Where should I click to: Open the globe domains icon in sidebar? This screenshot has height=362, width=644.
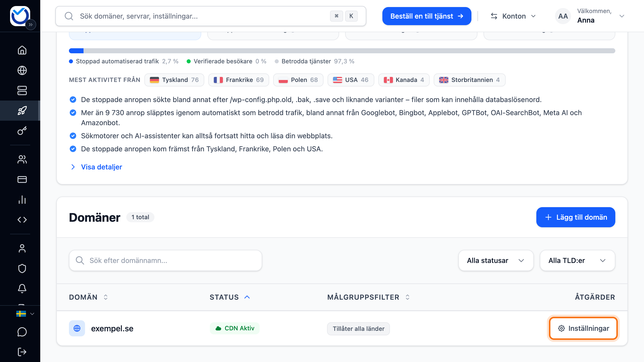click(22, 70)
